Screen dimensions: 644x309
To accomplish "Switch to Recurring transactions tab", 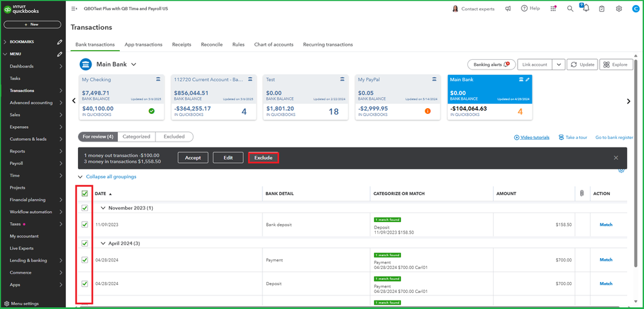I will (327, 44).
